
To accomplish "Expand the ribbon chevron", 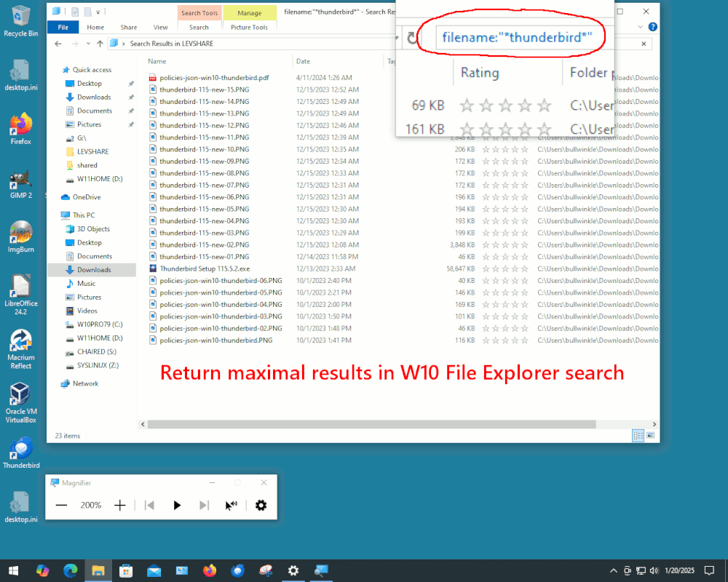I will (x=640, y=27).
